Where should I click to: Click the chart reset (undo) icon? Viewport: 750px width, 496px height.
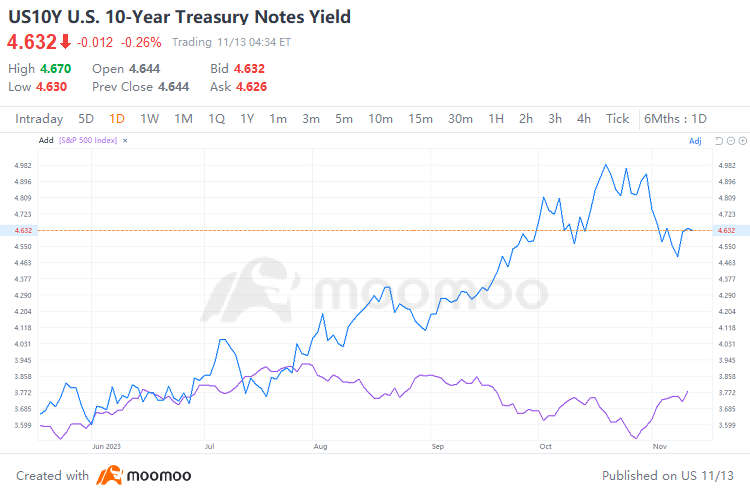click(718, 141)
